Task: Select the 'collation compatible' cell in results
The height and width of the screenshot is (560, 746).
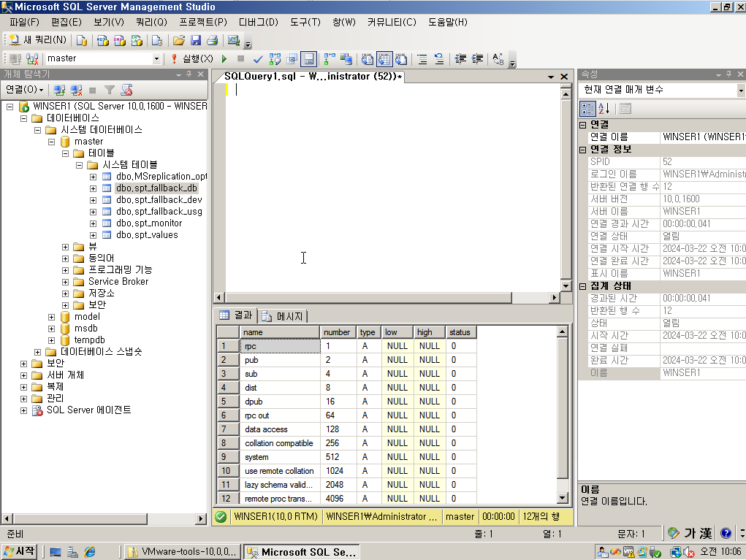Action: tap(280, 443)
